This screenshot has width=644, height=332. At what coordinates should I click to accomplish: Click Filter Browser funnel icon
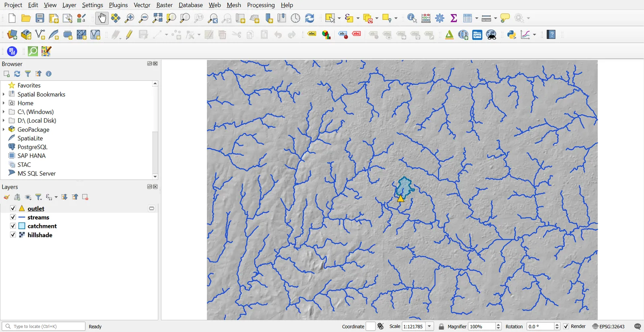[28, 74]
